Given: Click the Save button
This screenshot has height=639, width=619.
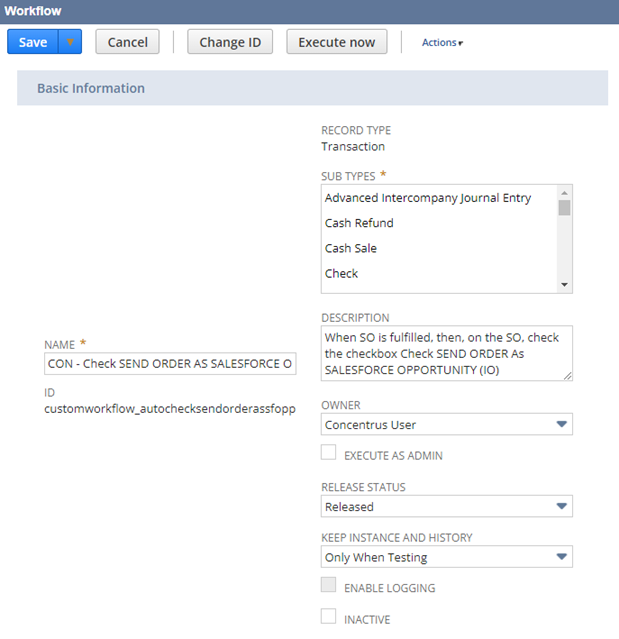Looking at the screenshot, I should point(33,42).
